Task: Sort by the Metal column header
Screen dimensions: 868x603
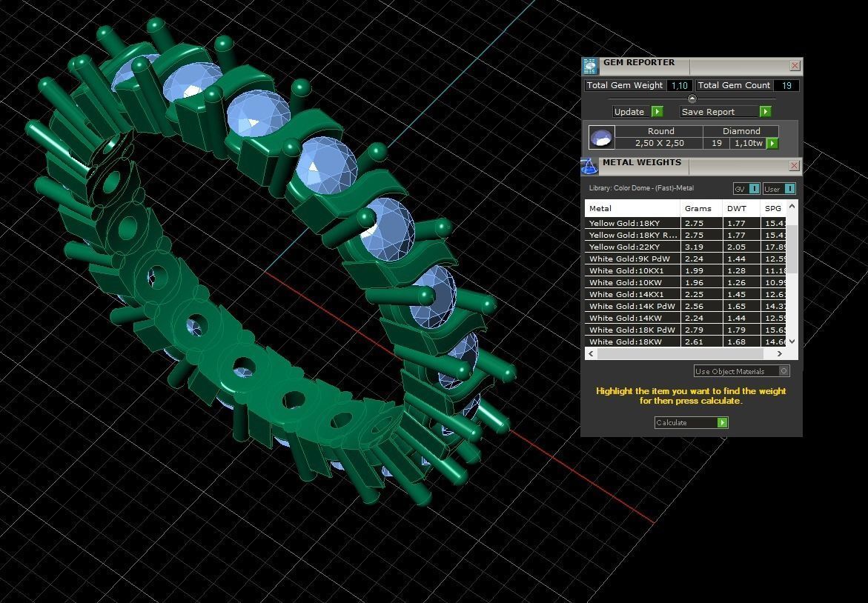Action: [633, 209]
